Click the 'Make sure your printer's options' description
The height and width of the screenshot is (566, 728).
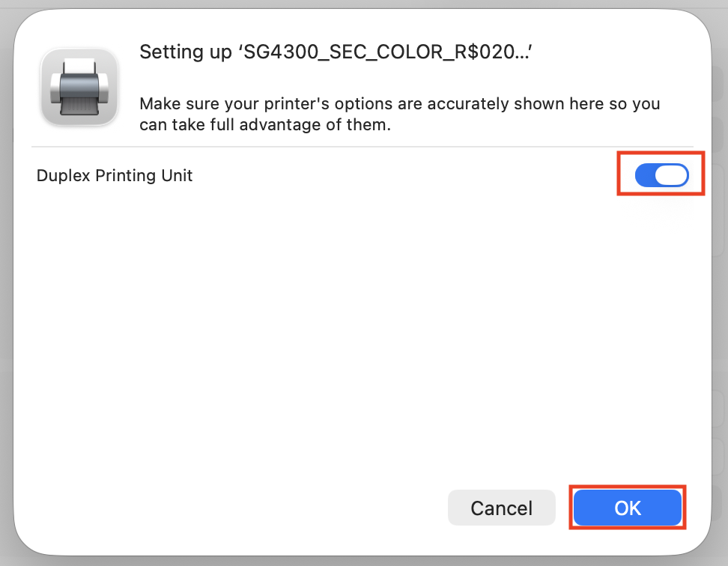click(399, 104)
